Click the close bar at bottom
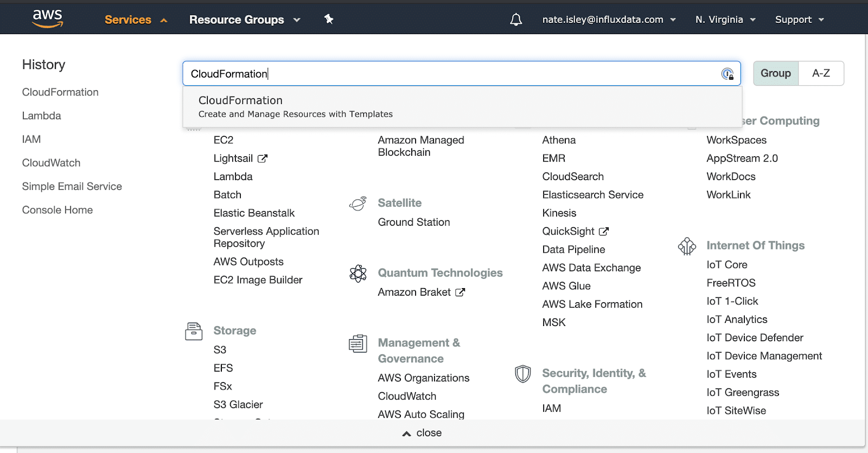The width and height of the screenshot is (868, 453). tap(422, 433)
